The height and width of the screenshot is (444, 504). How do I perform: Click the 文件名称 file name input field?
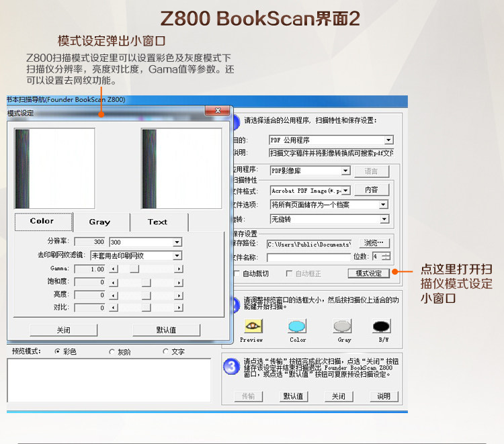[x=308, y=257]
